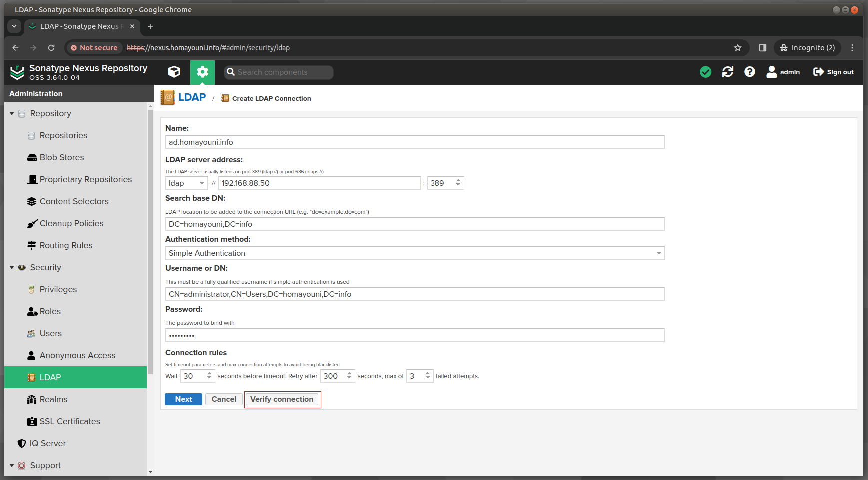Click the Not secure site badge
The height and width of the screenshot is (480, 868).
pos(94,48)
